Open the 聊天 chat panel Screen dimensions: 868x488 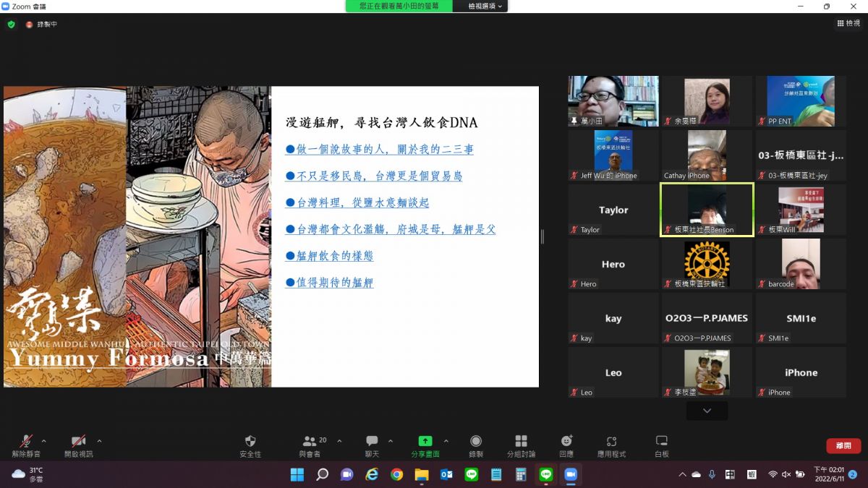372,446
